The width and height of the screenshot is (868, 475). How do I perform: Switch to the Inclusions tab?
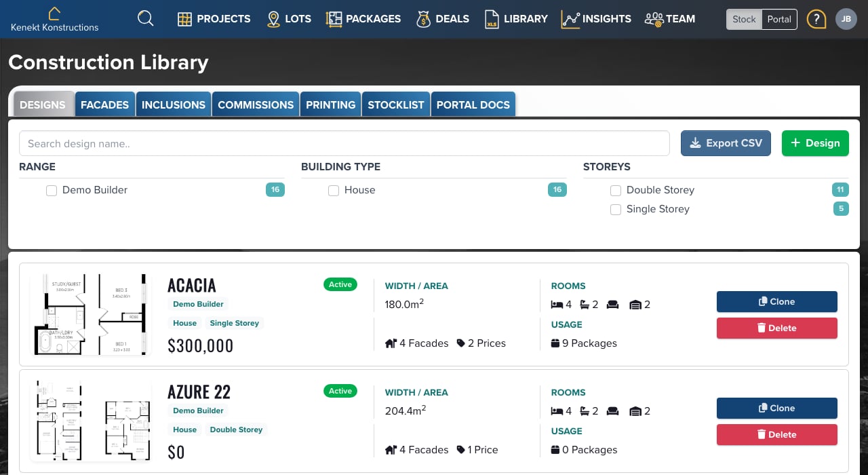(x=174, y=104)
